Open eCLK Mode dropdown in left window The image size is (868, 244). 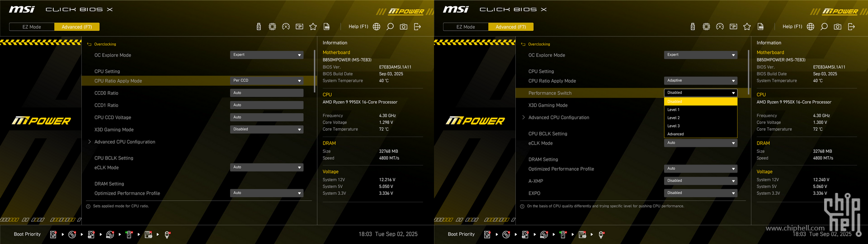tap(267, 168)
